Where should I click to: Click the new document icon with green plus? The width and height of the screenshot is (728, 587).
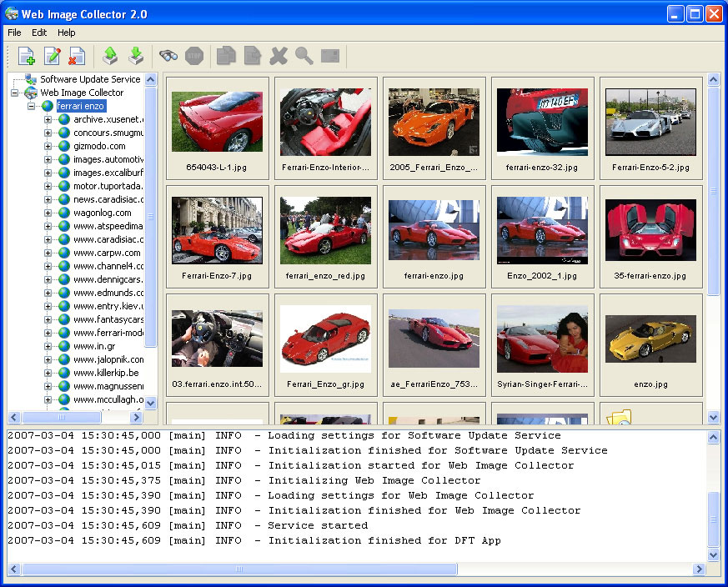tap(26, 57)
